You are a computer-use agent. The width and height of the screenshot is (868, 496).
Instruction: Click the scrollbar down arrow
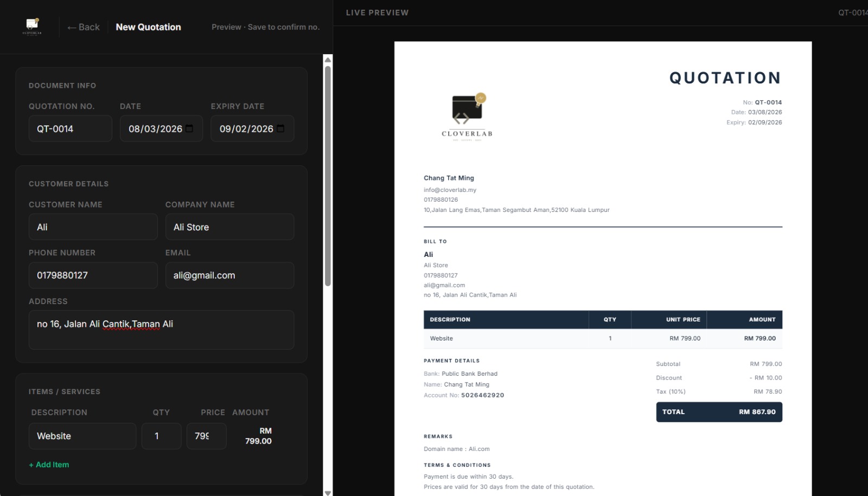328,492
